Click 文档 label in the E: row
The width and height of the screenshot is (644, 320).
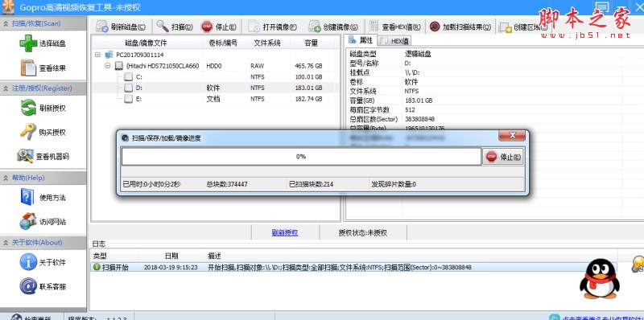[x=213, y=99]
